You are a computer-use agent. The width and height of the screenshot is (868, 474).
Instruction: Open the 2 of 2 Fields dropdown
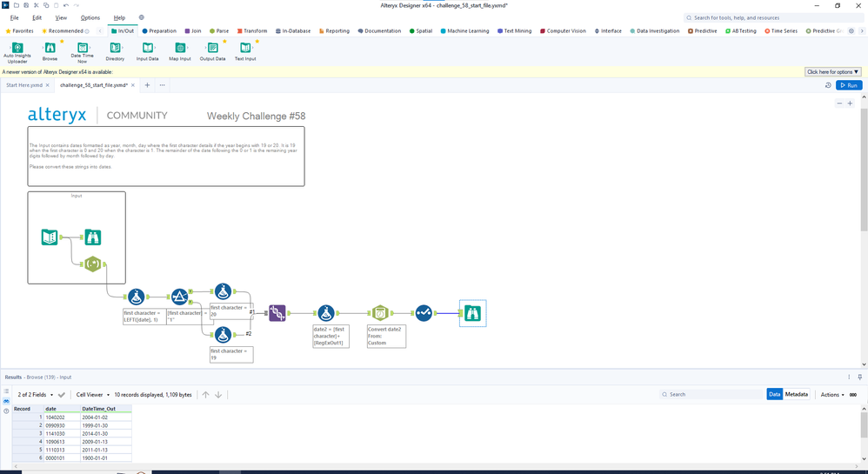pos(36,395)
